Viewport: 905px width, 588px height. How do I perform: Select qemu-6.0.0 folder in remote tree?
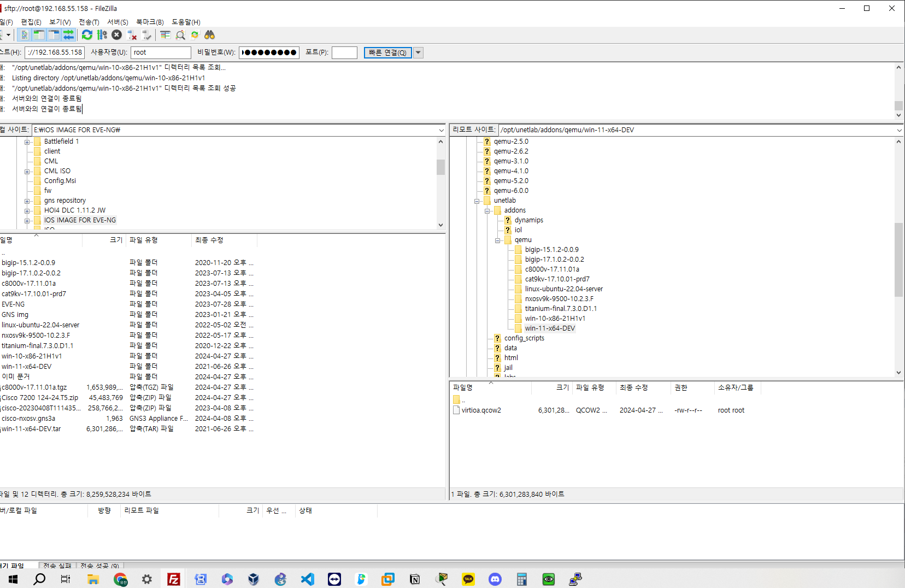(x=511, y=191)
